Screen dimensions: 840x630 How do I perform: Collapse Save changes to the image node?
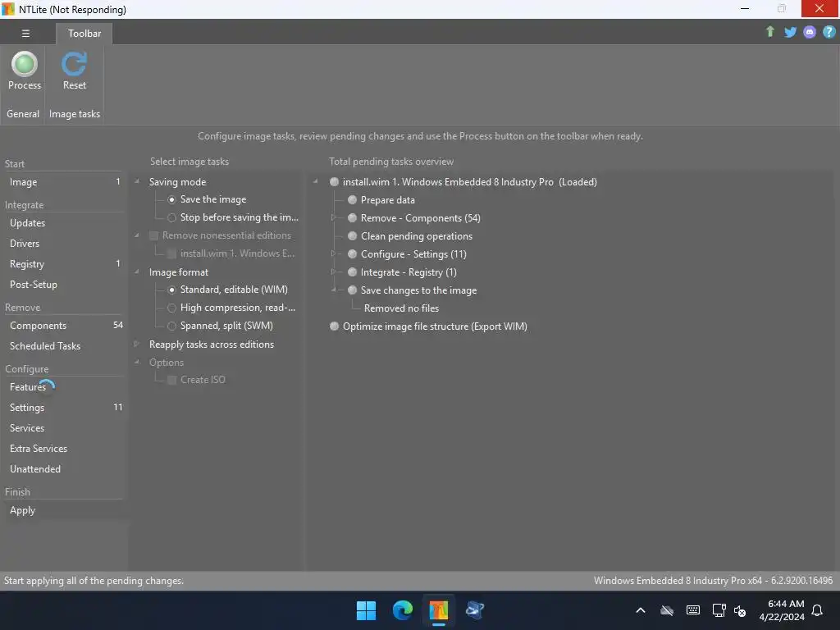(333, 290)
